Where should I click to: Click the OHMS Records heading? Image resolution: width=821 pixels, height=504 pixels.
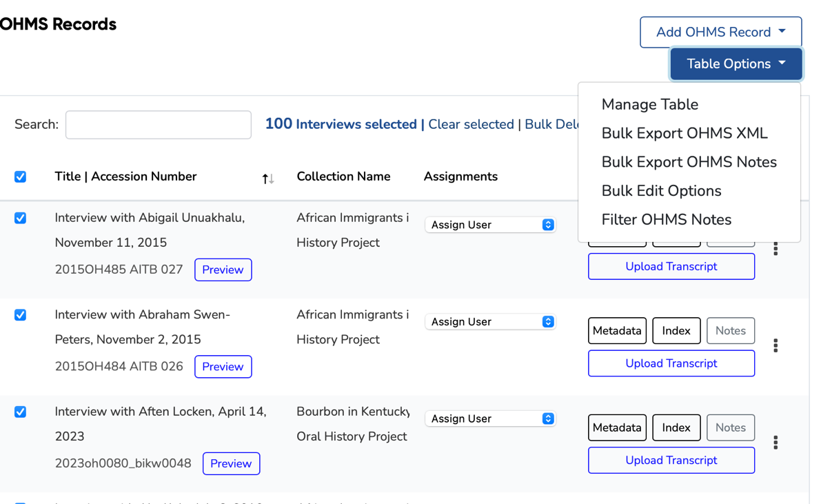point(58,24)
